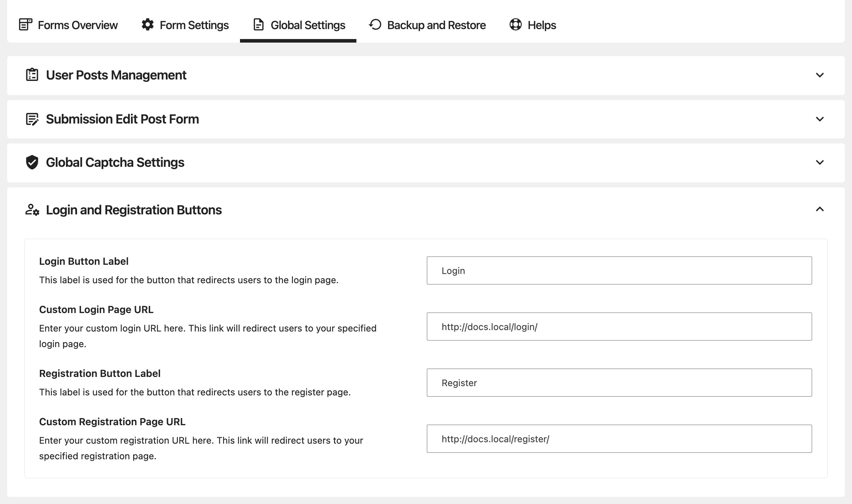Focus the Registration Button Label field
The width and height of the screenshot is (852, 504).
pos(619,383)
